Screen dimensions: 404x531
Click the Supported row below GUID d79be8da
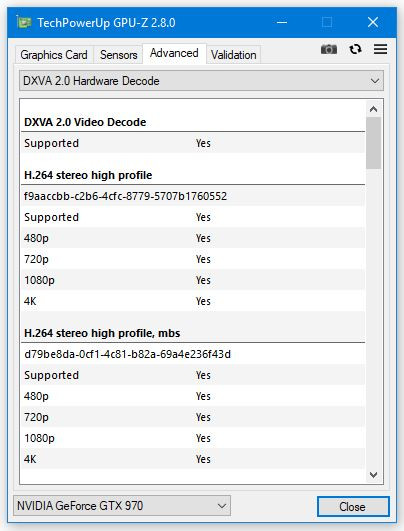[193, 375]
